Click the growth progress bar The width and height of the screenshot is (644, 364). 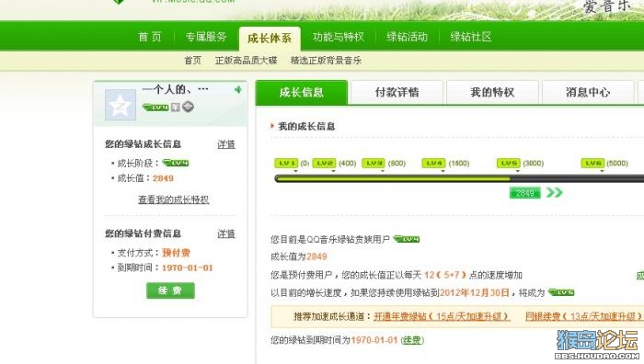click(459, 179)
